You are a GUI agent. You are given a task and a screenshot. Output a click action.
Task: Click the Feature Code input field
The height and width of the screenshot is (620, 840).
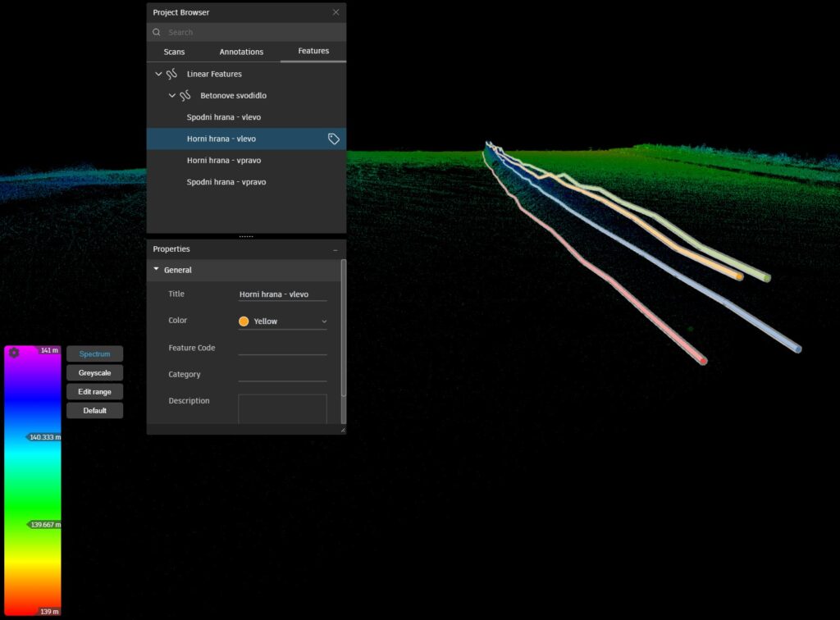point(282,348)
